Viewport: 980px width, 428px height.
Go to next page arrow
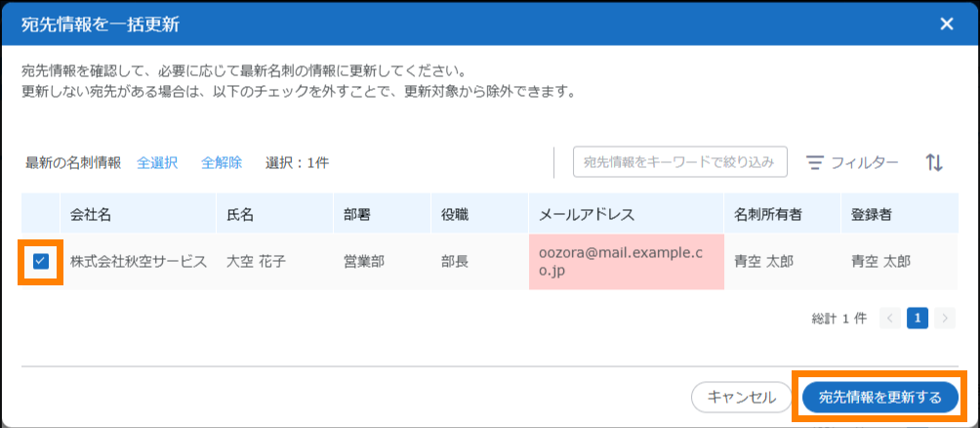944,318
